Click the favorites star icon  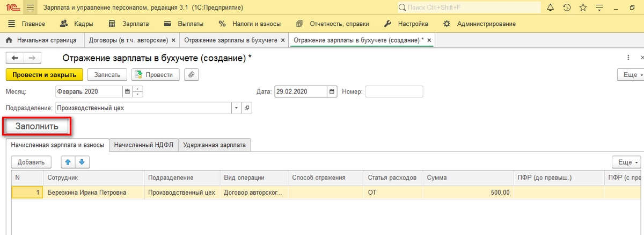tap(583, 8)
